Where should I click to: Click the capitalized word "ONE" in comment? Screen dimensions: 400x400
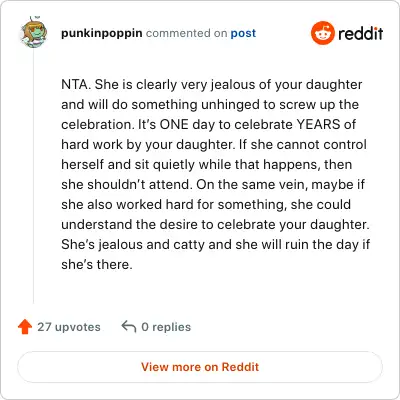pyautogui.click(x=174, y=125)
